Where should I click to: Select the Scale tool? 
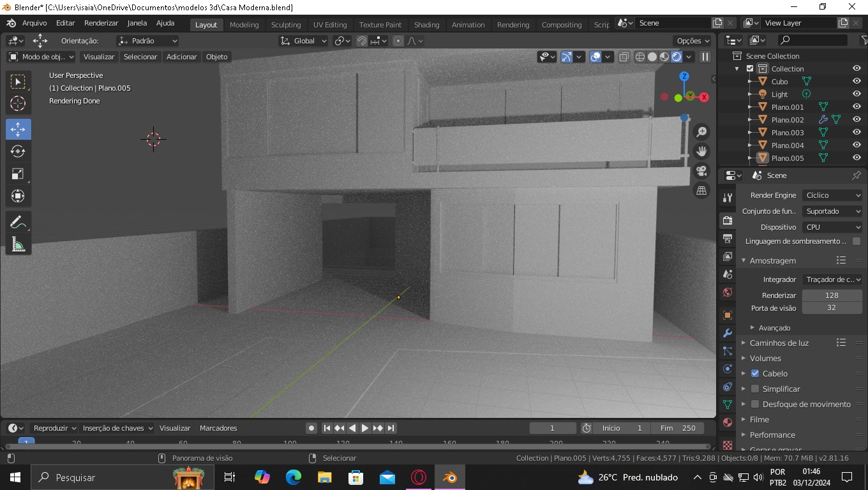point(18,174)
